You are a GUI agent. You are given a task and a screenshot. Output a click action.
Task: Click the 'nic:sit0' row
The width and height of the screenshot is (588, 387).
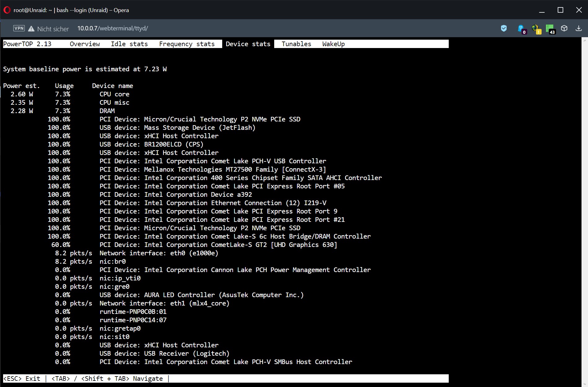coord(115,337)
